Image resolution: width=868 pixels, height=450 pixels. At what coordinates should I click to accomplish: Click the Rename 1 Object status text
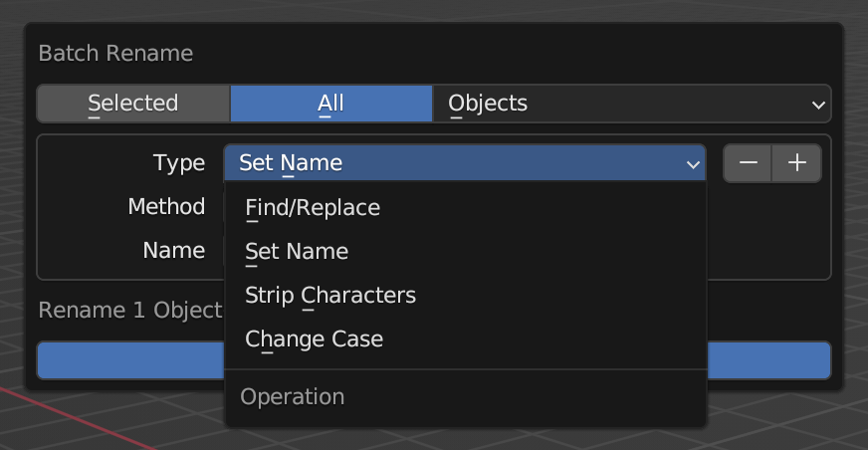coord(129,310)
